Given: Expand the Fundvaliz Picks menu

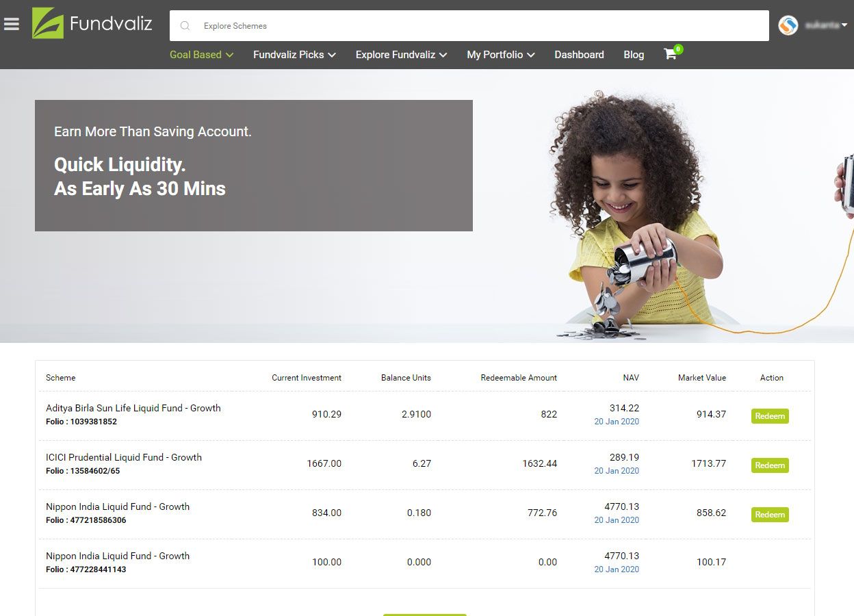Looking at the screenshot, I should [294, 55].
